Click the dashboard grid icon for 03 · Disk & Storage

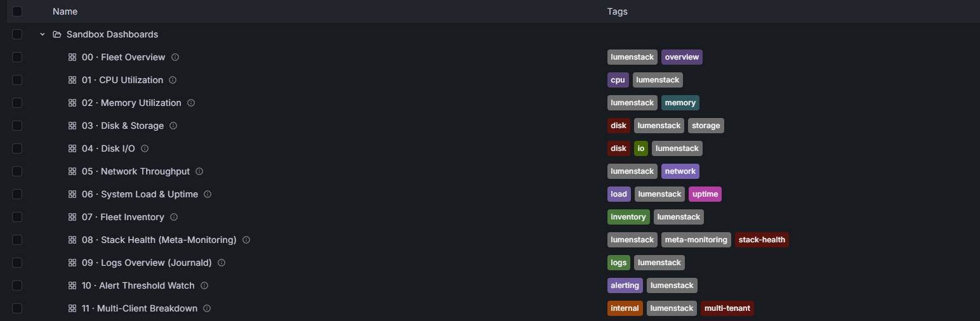pos(72,126)
